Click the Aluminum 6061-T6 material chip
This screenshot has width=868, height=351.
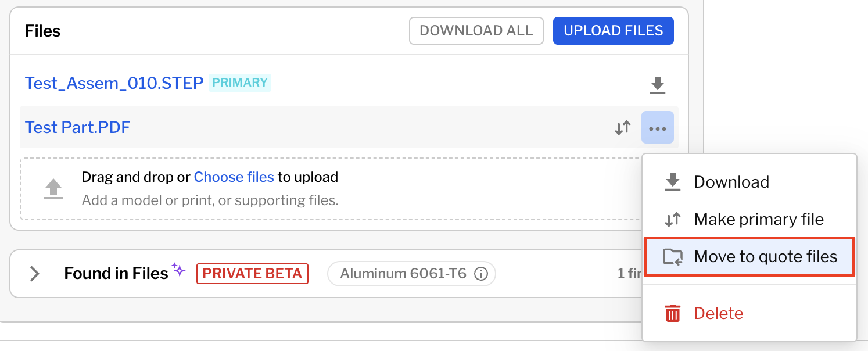pos(403,274)
